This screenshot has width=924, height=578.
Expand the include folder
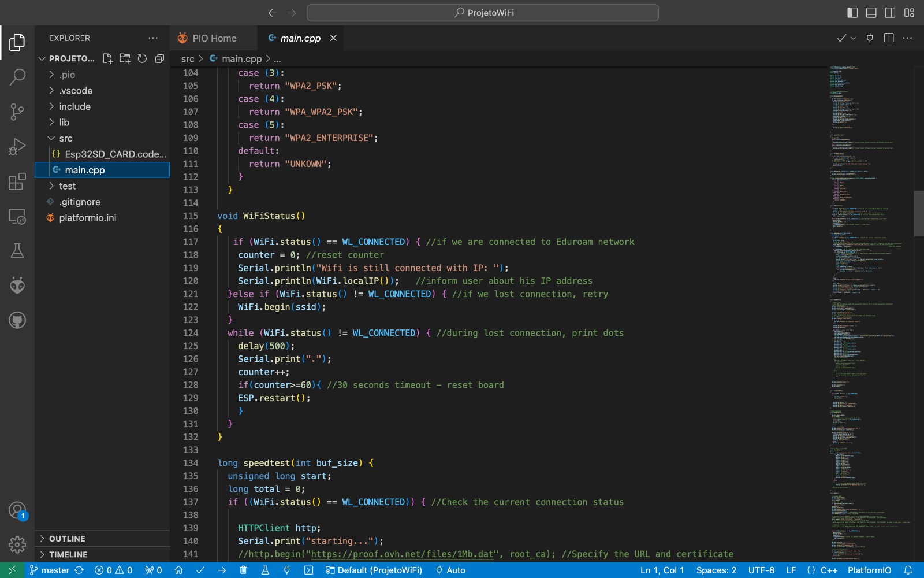tap(74, 106)
